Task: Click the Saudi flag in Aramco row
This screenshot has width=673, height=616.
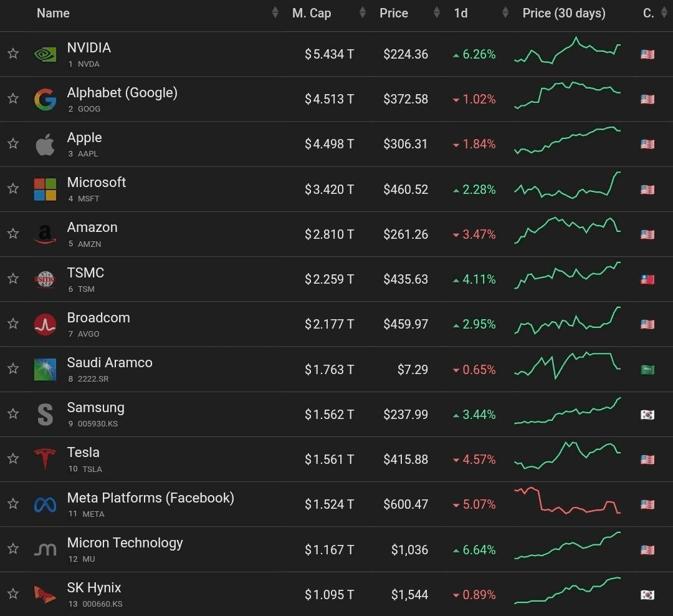Action: click(x=647, y=370)
